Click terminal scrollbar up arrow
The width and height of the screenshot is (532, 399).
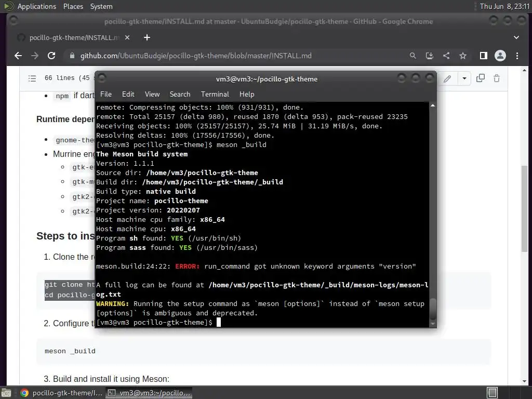pos(433,106)
